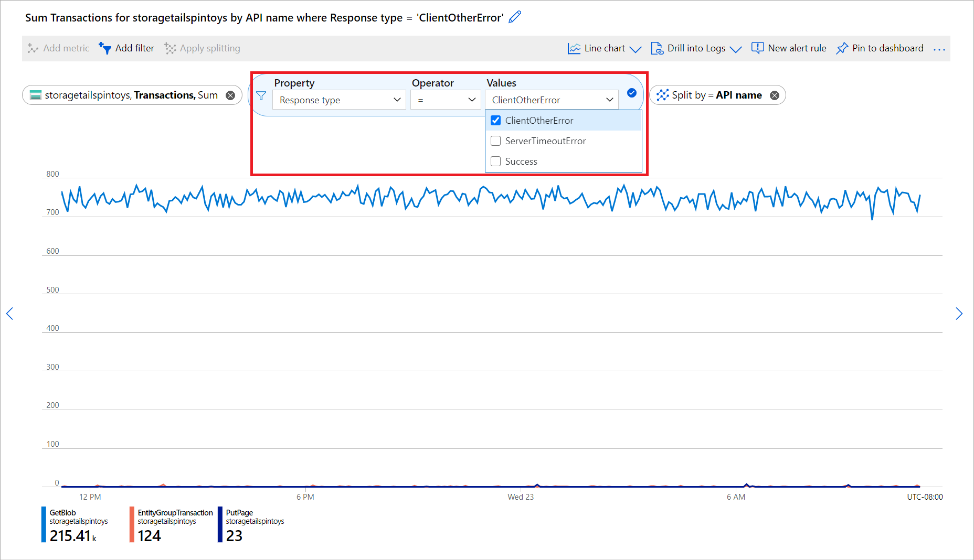Click the Add filter icon

(105, 48)
